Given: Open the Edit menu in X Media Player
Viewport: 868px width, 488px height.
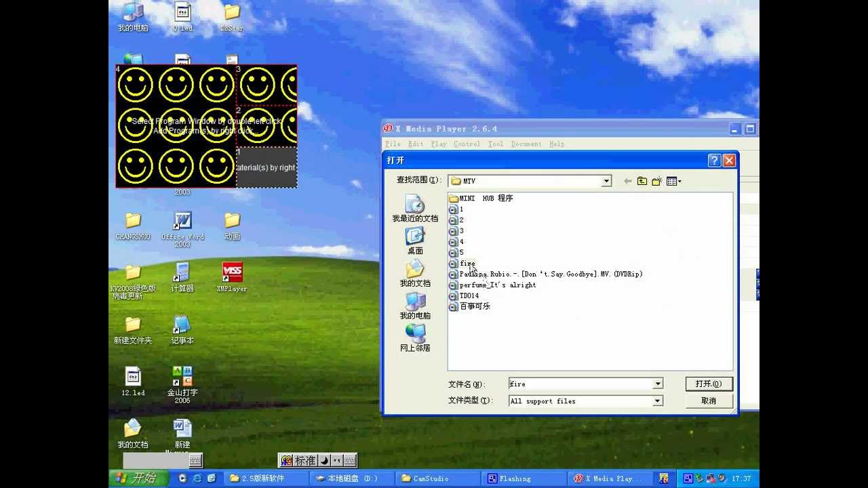Looking at the screenshot, I should pyautogui.click(x=416, y=144).
